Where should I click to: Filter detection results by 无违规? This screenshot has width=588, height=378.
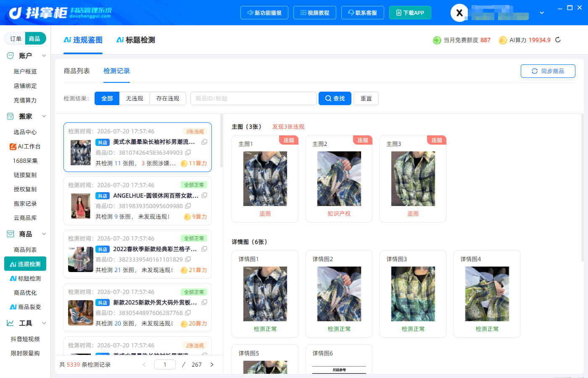[134, 98]
